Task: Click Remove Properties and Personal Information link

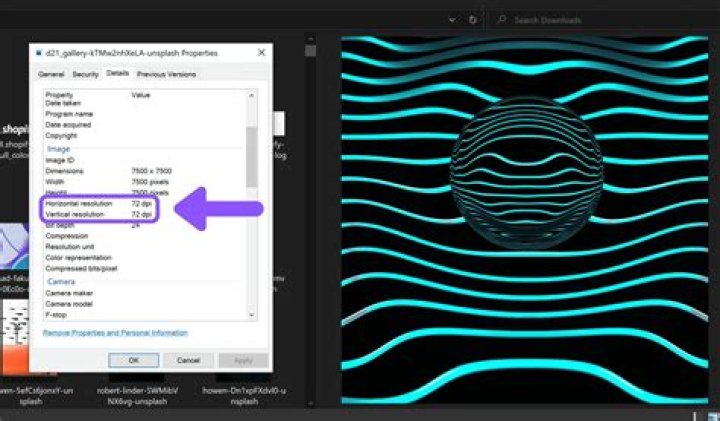Action: pyautogui.click(x=115, y=333)
